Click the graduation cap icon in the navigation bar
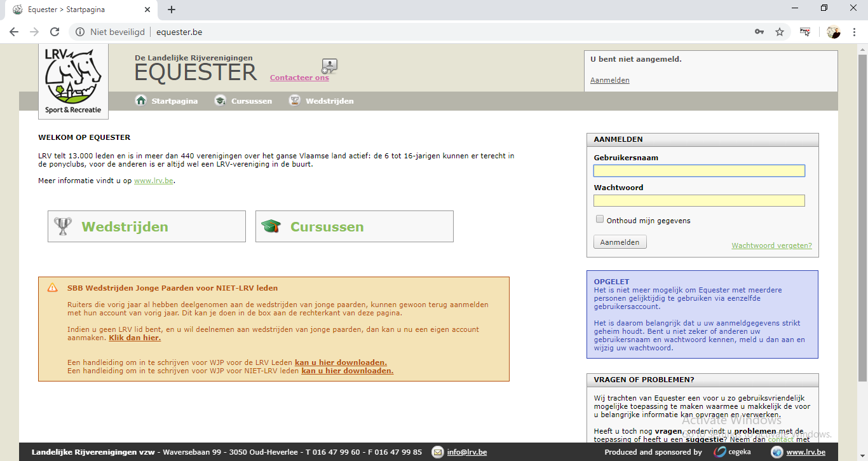 tap(220, 100)
